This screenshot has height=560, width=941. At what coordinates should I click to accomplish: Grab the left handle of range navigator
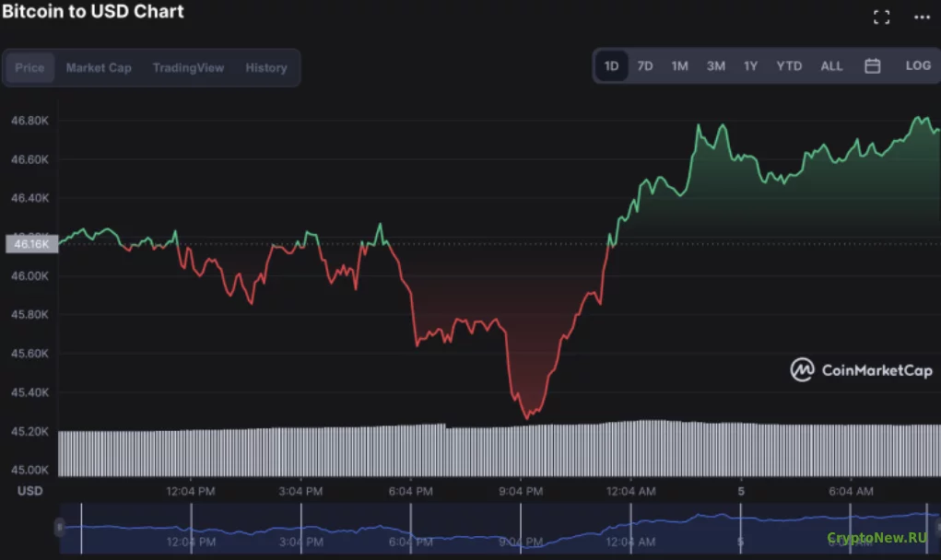[x=59, y=528]
